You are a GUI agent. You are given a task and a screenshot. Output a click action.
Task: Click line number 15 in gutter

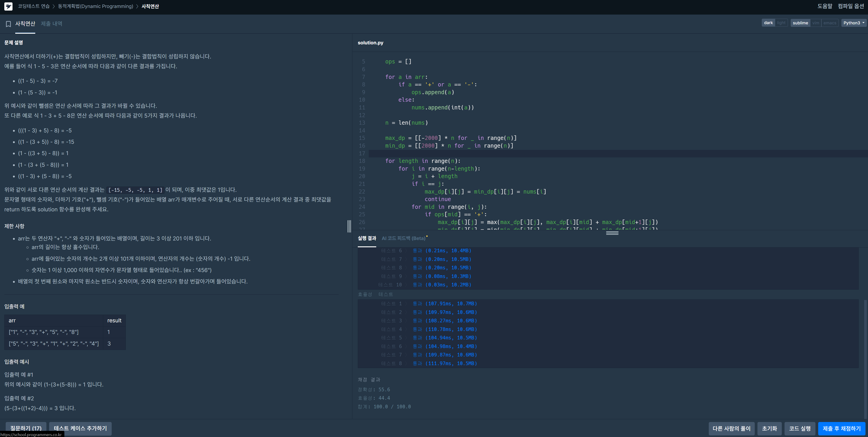[x=362, y=138]
